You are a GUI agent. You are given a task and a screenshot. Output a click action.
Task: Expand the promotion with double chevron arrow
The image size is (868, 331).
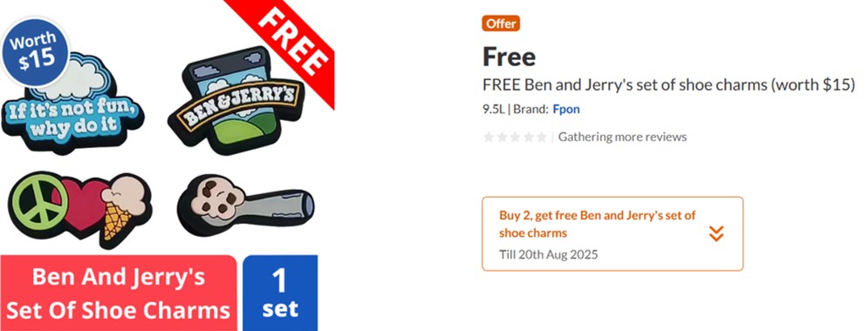[715, 233]
